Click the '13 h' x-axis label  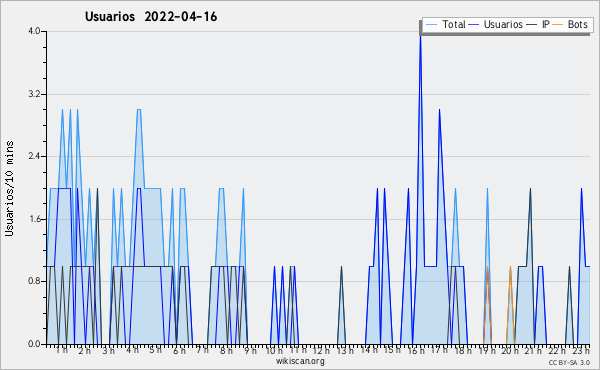[345, 350]
